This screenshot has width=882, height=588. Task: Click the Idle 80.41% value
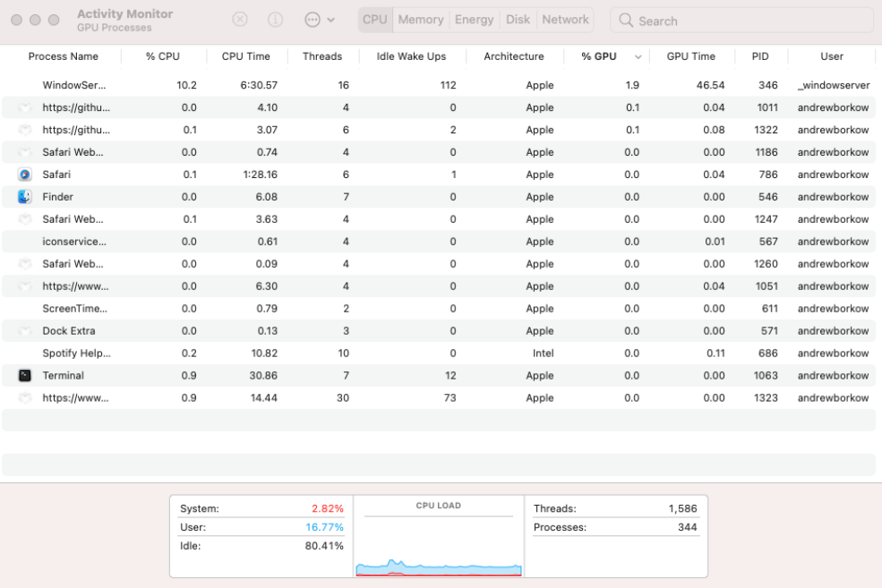pyautogui.click(x=324, y=546)
